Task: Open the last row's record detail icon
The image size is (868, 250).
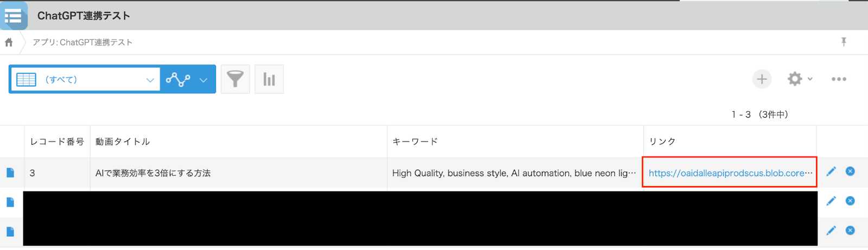Action: [x=10, y=232]
